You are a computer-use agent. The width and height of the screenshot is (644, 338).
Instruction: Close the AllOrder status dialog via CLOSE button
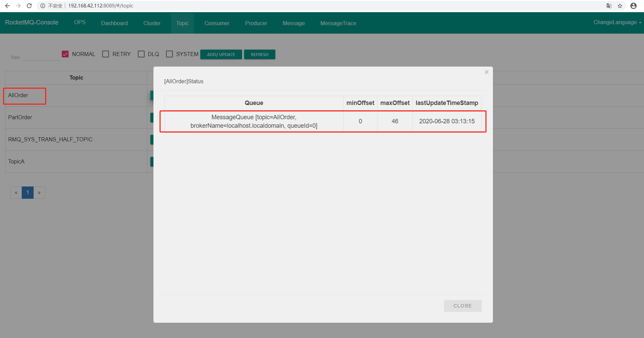click(x=462, y=306)
